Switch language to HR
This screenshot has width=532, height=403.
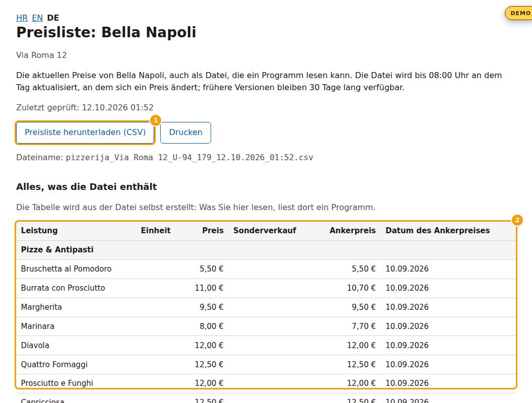pyautogui.click(x=22, y=18)
